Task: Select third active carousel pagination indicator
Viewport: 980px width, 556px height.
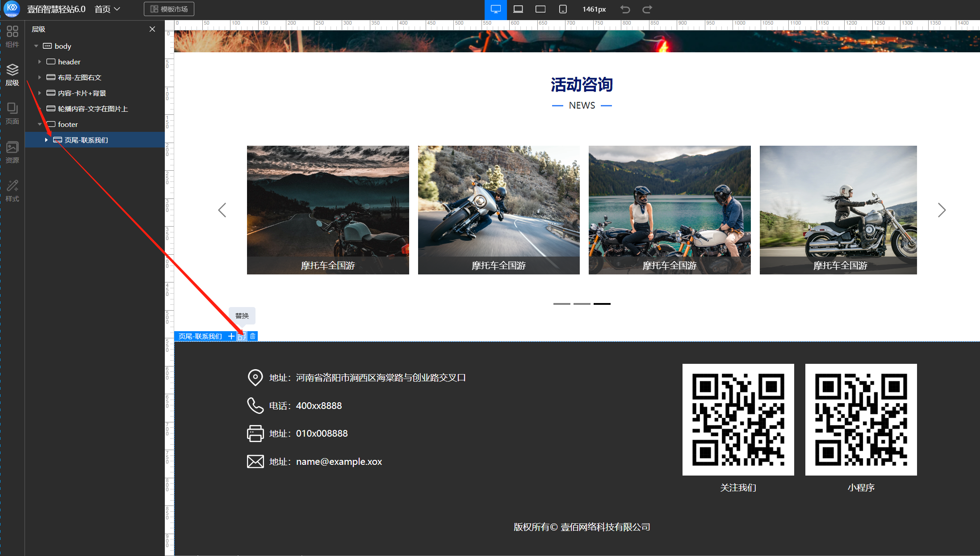Action: 602,304
